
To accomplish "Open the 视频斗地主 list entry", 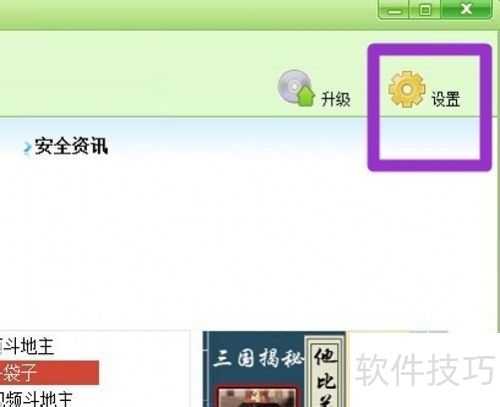I will (36, 399).
